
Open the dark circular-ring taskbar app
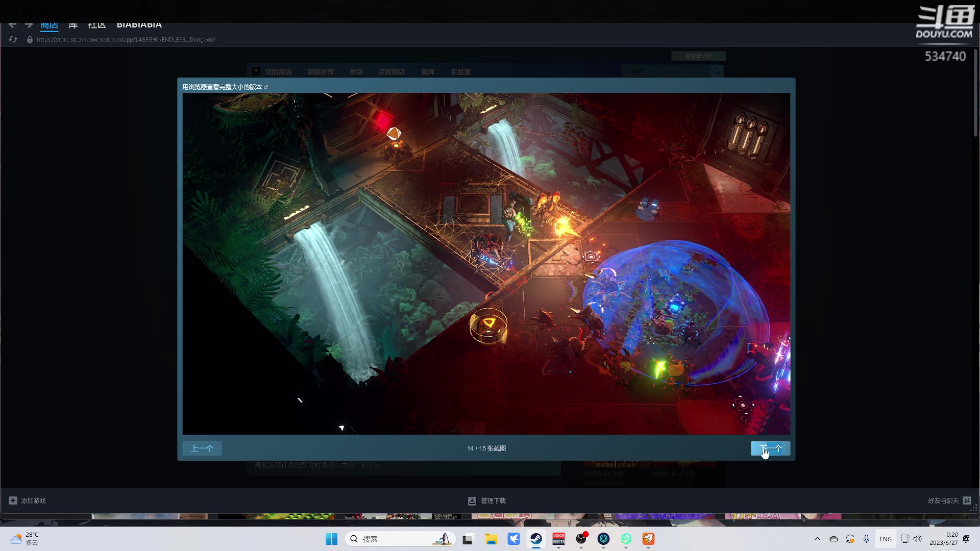click(604, 539)
